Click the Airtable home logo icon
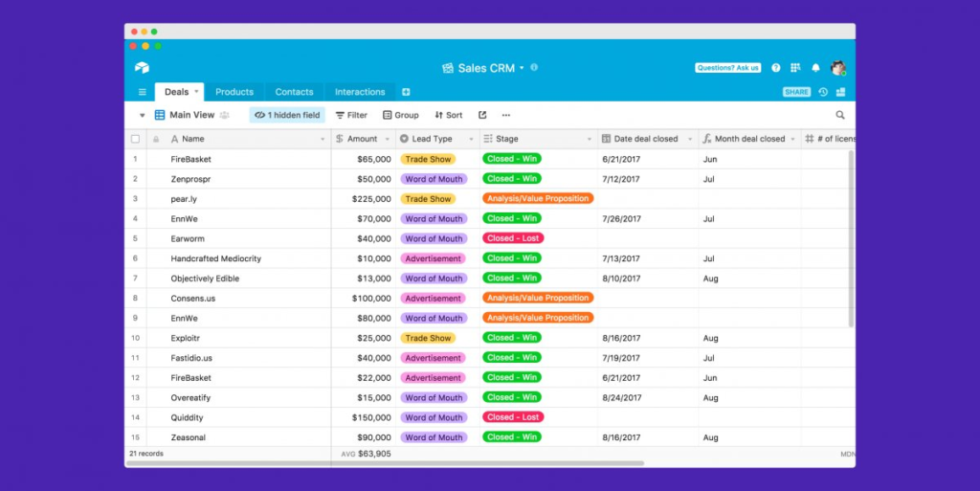This screenshot has height=491, width=980. coord(142,67)
